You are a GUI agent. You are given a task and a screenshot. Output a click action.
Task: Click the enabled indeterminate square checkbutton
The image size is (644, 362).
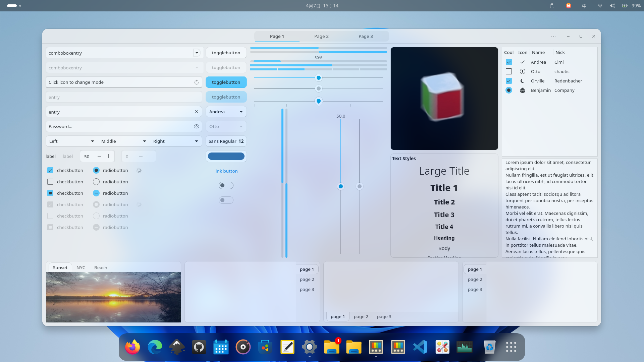point(50,193)
